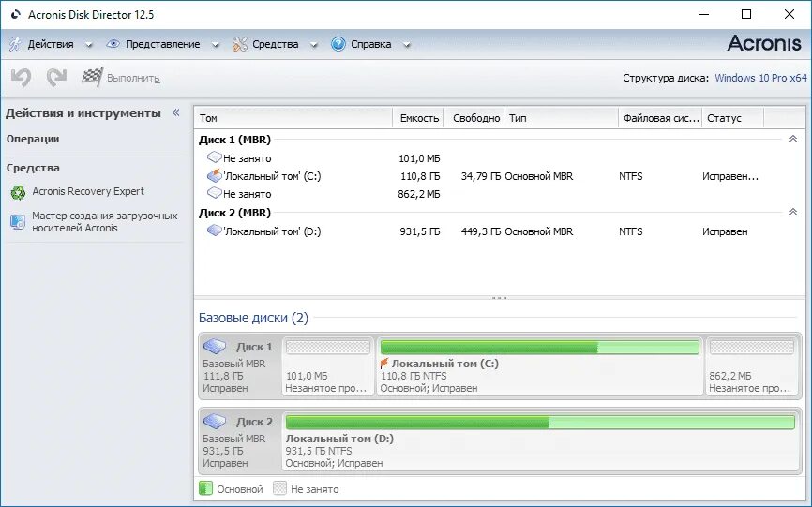Click the volume icon of 'Локальный том' (C:)

click(214, 176)
